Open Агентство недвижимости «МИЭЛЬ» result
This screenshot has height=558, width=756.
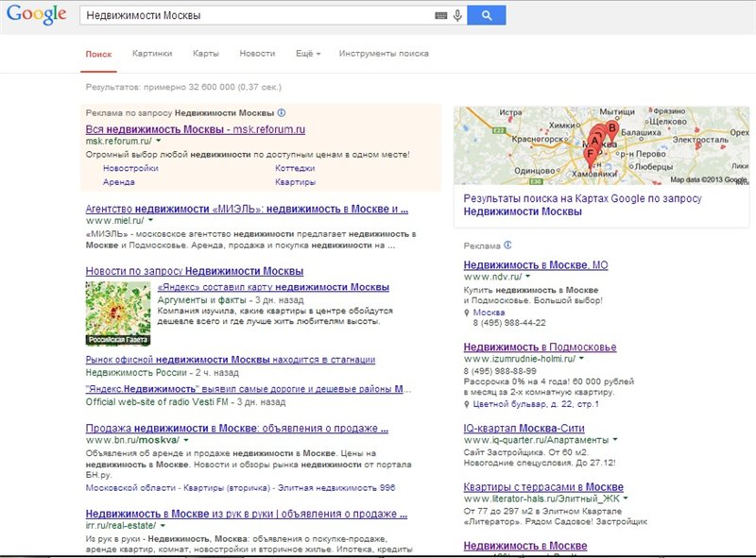click(x=247, y=209)
